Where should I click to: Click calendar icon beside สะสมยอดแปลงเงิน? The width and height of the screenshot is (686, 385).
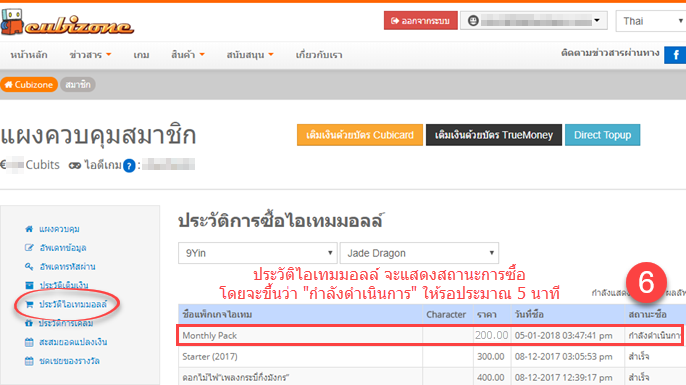(29, 342)
